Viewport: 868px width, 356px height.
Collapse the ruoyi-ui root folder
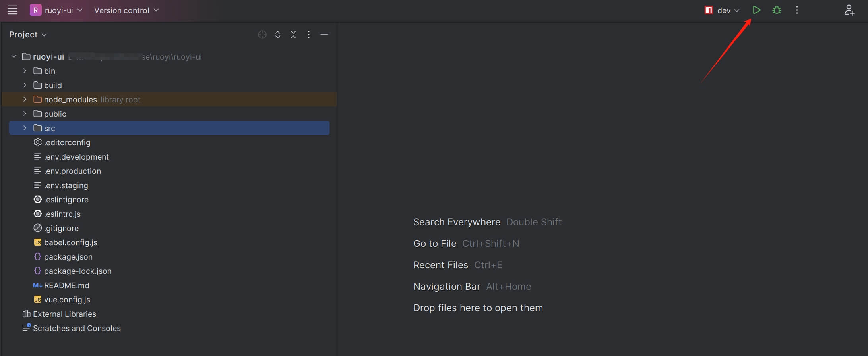coord(14,57)
